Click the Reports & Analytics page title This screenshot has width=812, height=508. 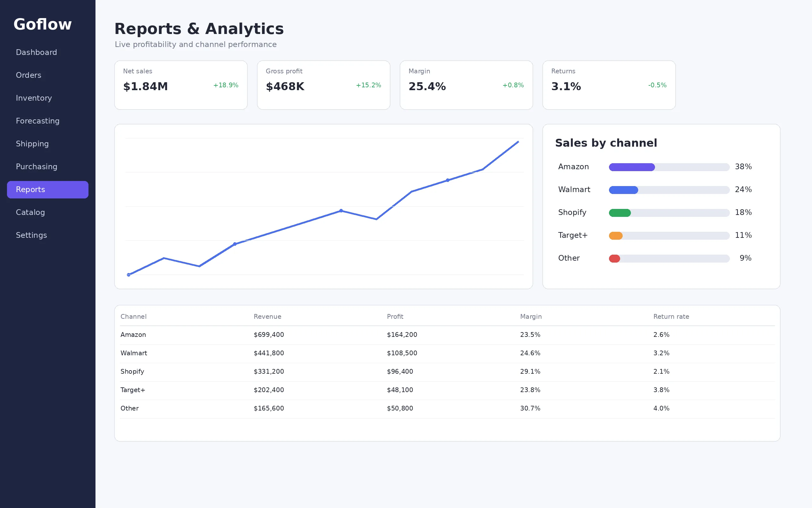199,29
